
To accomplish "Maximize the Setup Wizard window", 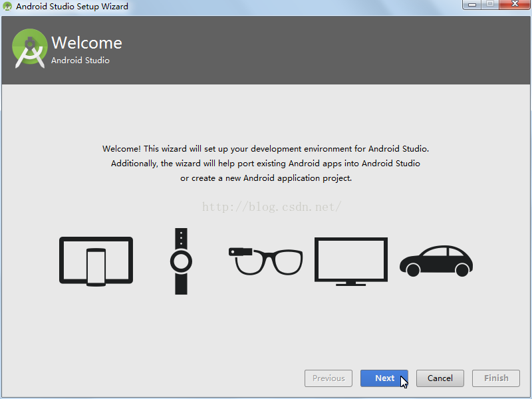I will (x=490, y=5).
